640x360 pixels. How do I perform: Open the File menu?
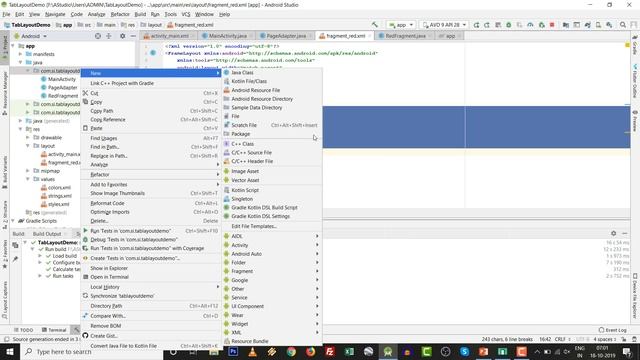tap(7, 14)
